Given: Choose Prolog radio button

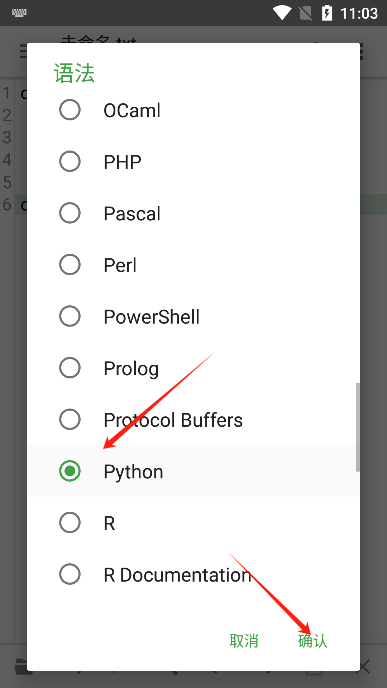Looking at the screenshot, I should tap(70, 368).
